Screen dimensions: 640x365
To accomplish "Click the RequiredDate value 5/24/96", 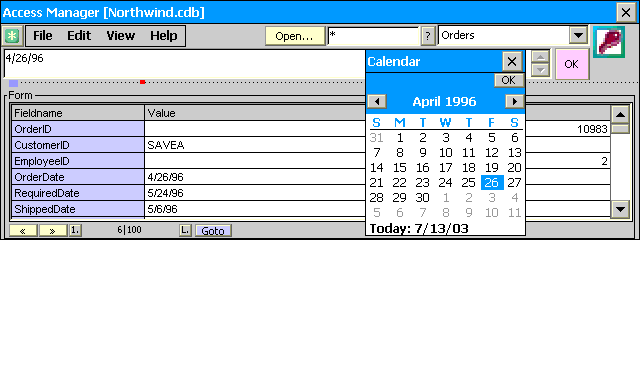I will point(255,193).
